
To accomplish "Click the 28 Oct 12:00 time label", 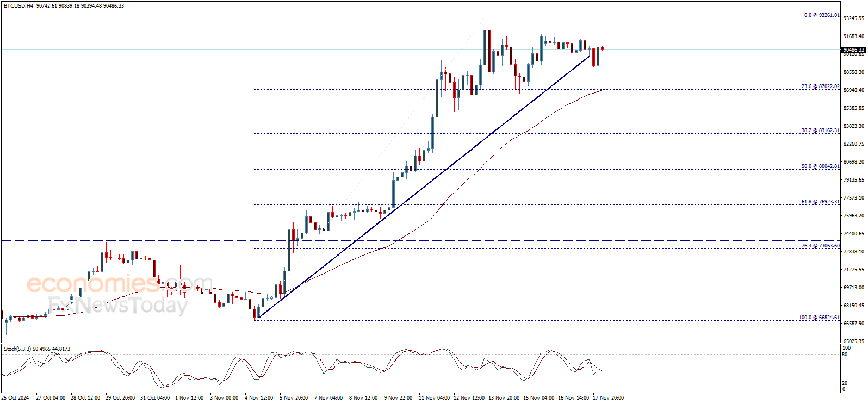I will click(x=85, y=398).
